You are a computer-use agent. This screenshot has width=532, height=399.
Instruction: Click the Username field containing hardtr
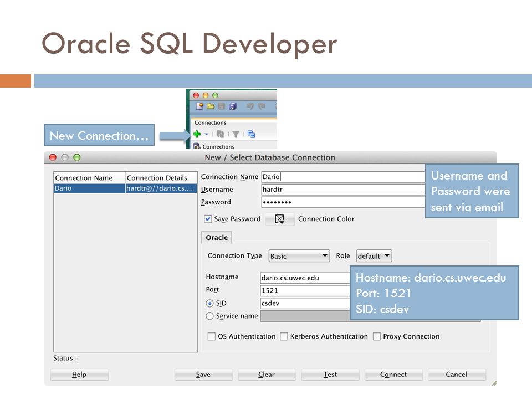click(x=344, y=190)
